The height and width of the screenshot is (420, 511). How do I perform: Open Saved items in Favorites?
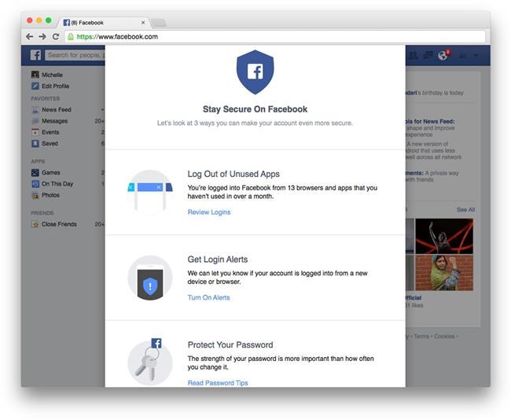tap(50, 144)
